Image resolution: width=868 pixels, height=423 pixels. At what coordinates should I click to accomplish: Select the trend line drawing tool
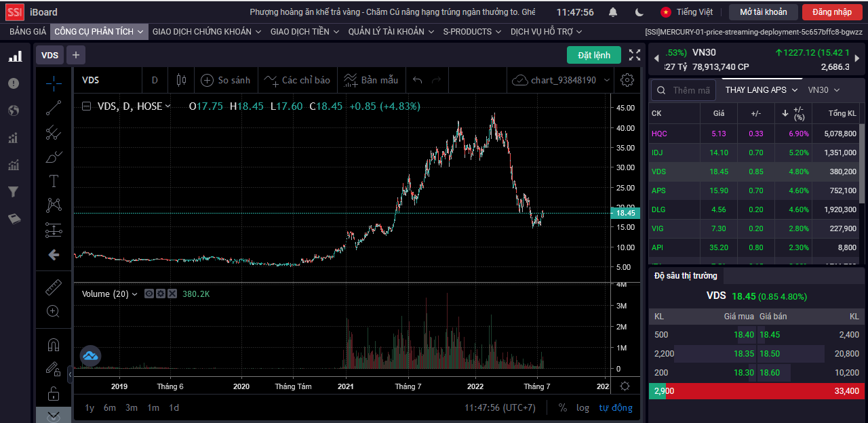tap(54, 108)
